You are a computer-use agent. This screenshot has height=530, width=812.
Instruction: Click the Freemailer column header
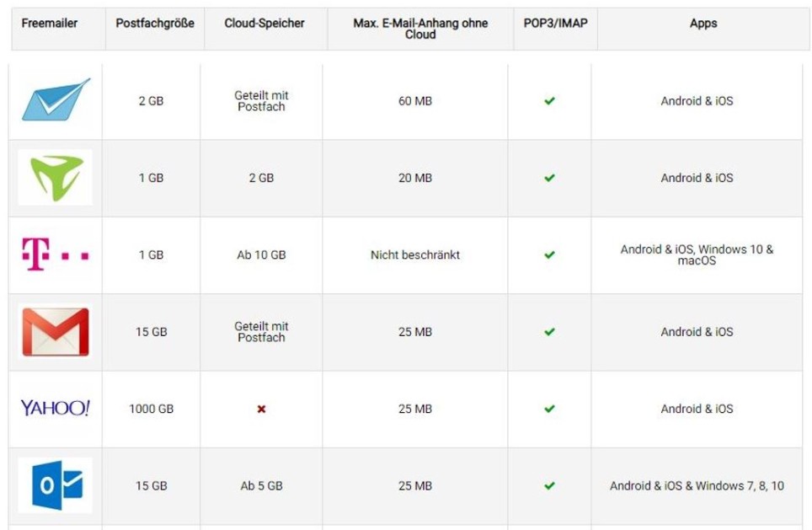pos(50,24)
